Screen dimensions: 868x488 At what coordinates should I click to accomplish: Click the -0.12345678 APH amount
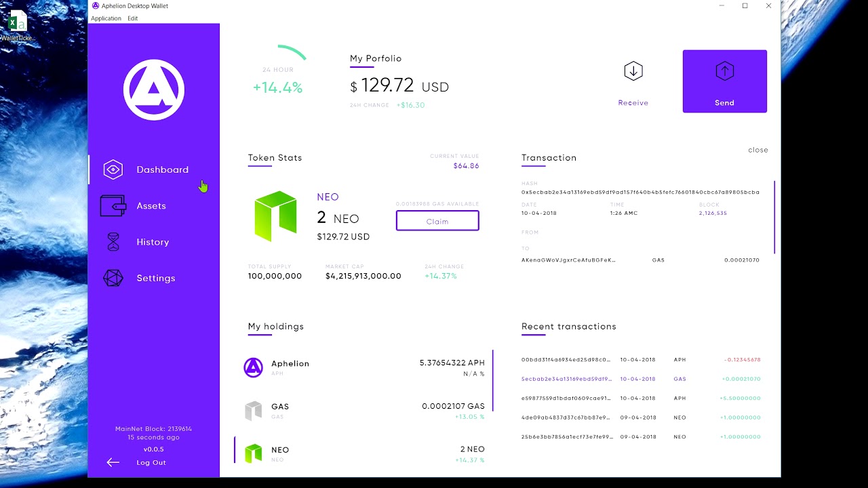(741, 359)
